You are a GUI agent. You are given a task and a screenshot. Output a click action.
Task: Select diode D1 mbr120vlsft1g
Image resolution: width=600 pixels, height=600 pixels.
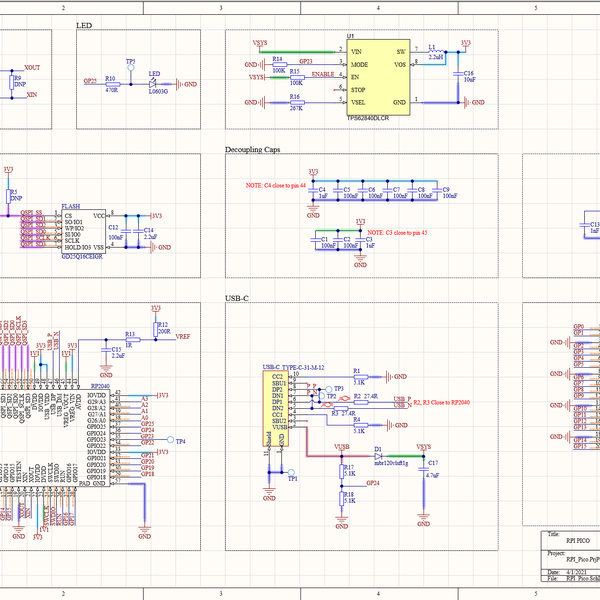click(378, 457)
